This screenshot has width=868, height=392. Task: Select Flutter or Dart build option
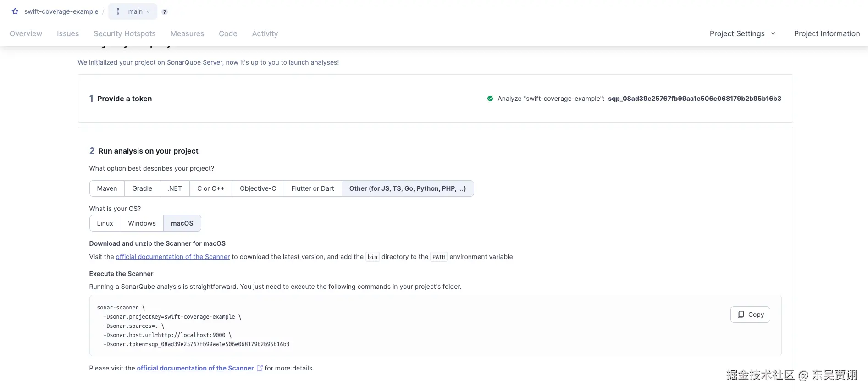pyautogui.click(x=313, y=188)
